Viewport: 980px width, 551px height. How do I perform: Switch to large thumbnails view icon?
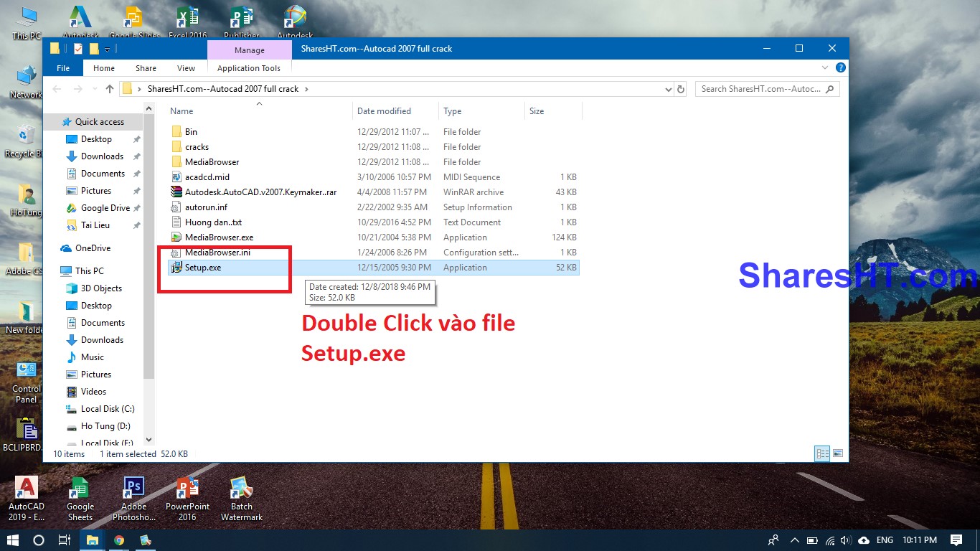tap(837, 453)
